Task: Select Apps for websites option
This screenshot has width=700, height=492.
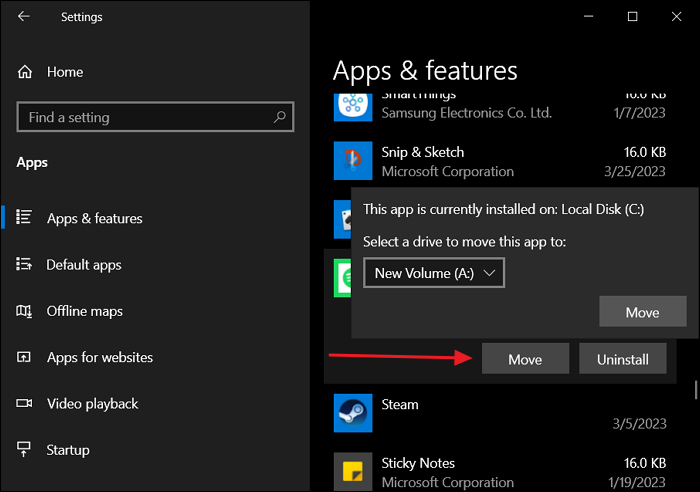Action: [99, 357]
